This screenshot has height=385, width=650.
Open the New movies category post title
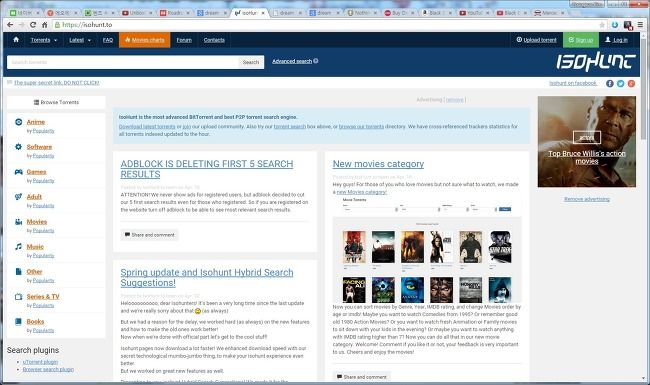pyautogui.click(x=378, y=164)
